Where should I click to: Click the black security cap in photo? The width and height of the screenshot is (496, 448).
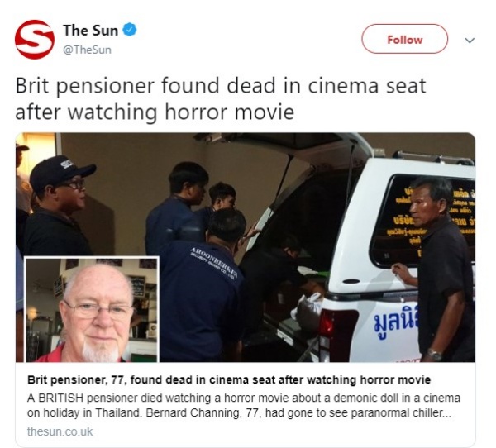(x=61, y=172)
